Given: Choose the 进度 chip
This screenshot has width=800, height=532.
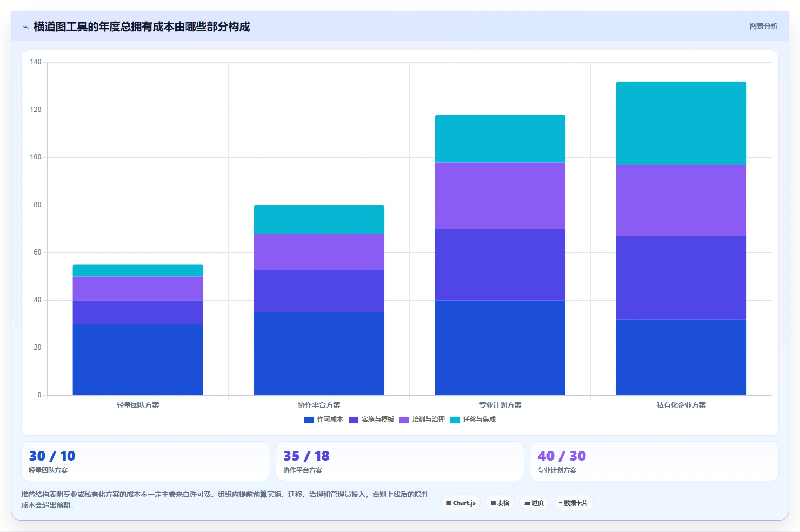Looking at the screenshot, I should click(x=534, y=503).
